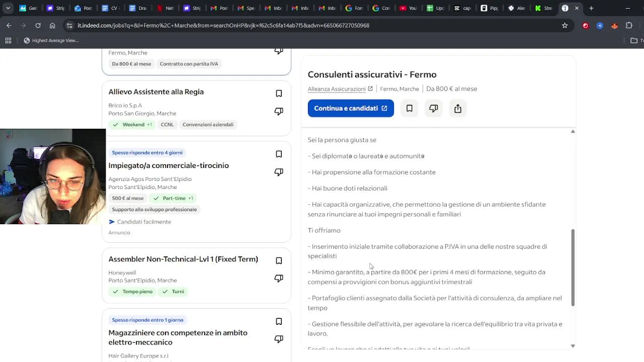Reload the page with the refresh icon
The width and height of the screenshot is (644, 362).
(38, 25)
